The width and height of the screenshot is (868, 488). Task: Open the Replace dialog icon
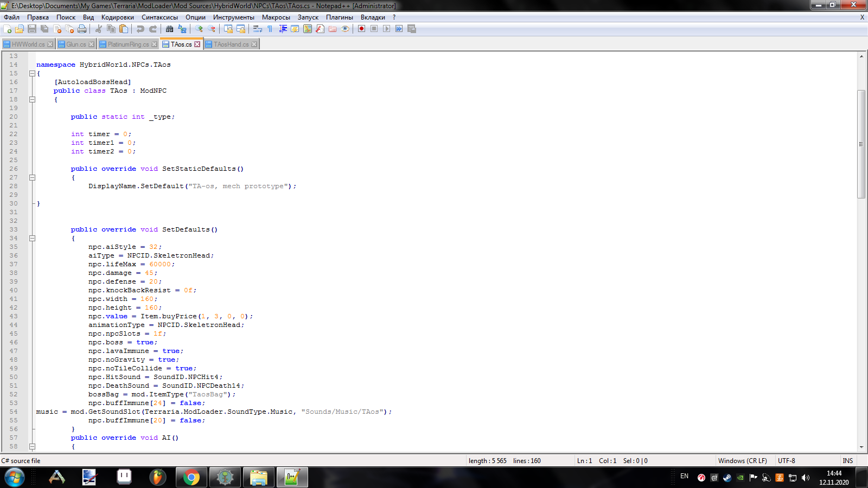pyautogui.click(x=182, y=29)
